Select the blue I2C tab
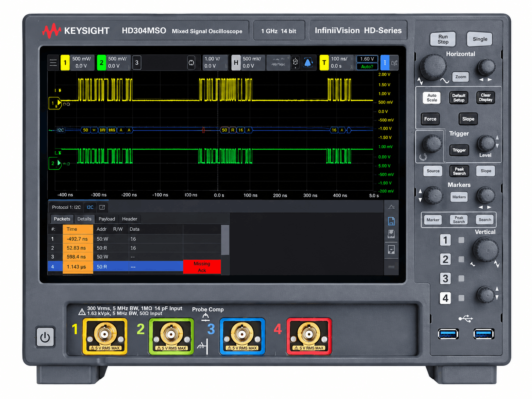Image resolution: width=532 pixels, height=399 pixels. [90, 207]
